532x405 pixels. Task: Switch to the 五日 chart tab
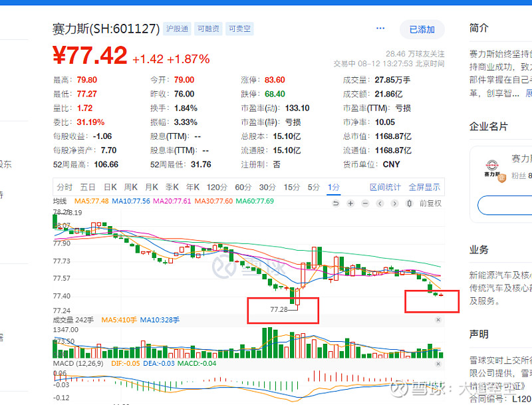[88, 188]
